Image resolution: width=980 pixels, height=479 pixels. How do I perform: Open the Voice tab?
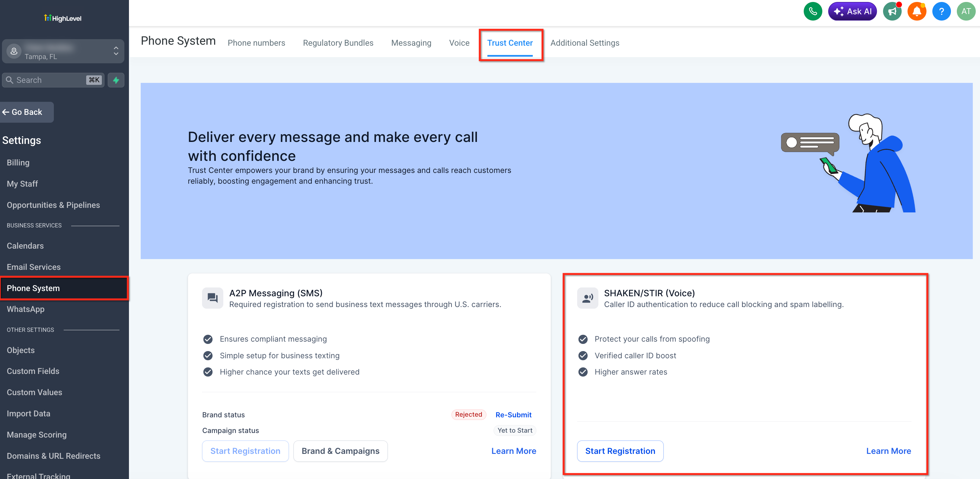tap(459, 43)
